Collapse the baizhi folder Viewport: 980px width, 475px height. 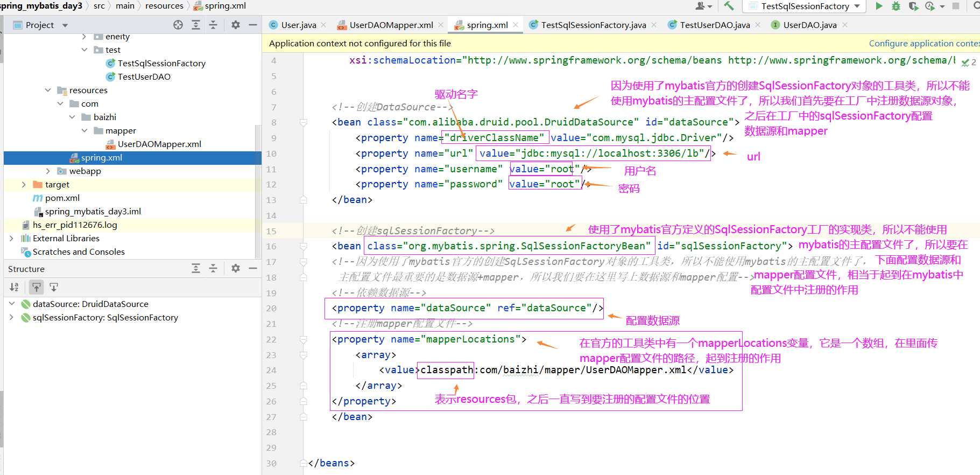point(72,117)
